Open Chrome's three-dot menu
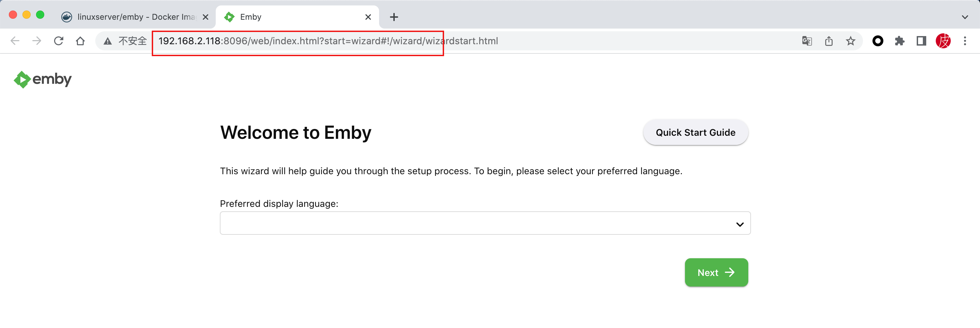 [965, 41]
